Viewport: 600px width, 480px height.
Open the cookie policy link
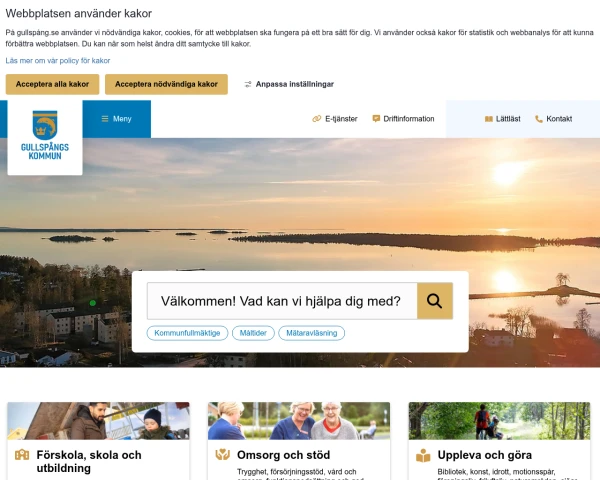click(x=58, y=60)
